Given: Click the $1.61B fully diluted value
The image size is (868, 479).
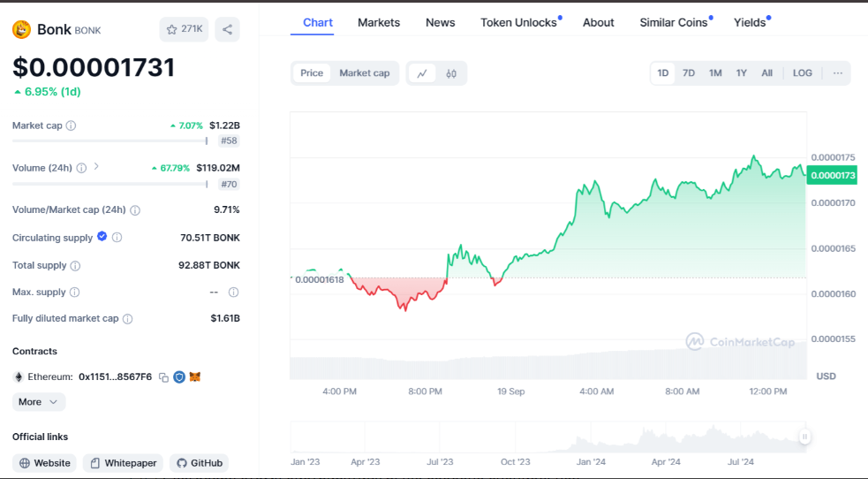Looking at the screenshot, I should 225,318.
